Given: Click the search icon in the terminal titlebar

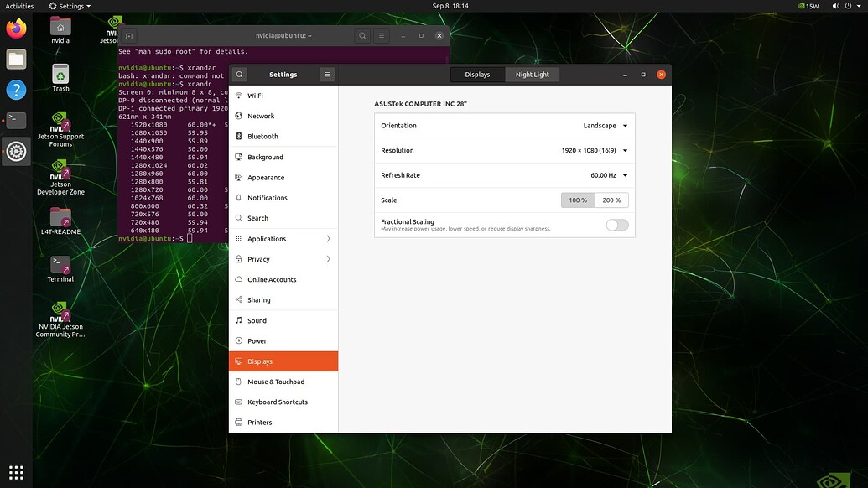Looking at the screenshot, I should click(x=362, y=35).
